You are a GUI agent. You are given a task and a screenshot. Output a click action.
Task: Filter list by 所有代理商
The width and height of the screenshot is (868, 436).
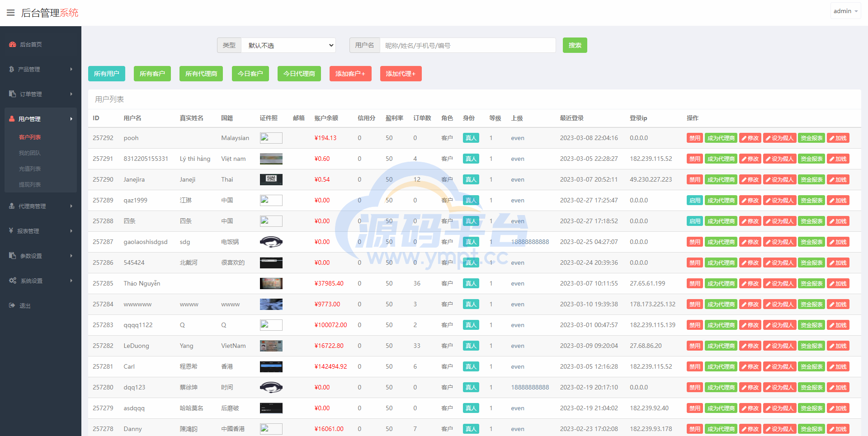[201, 74]
